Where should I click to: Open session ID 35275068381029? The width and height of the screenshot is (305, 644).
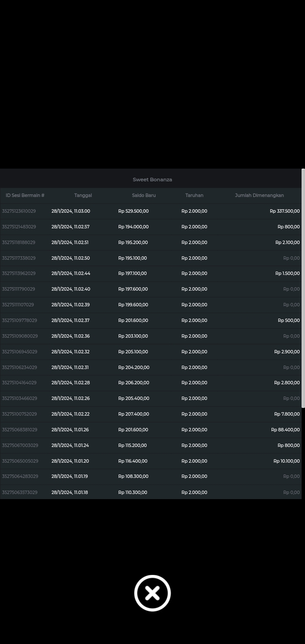pos(19,430)
